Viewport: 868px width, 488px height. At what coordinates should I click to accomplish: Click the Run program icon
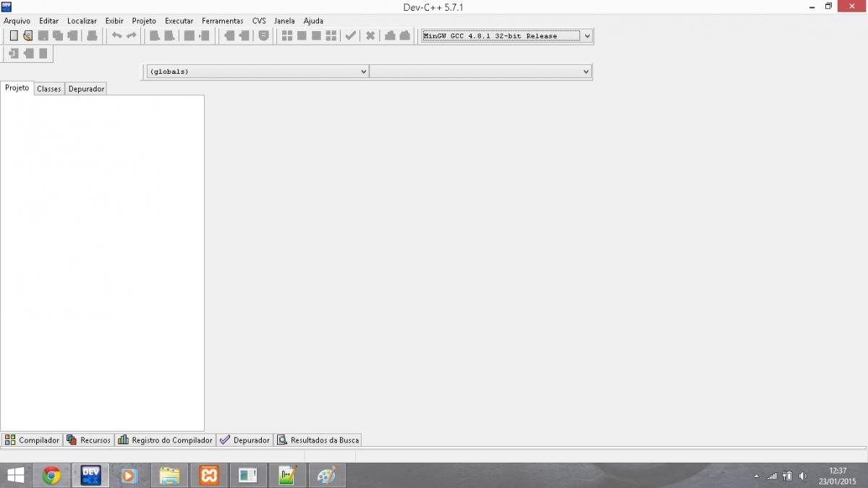pos(302,35)
